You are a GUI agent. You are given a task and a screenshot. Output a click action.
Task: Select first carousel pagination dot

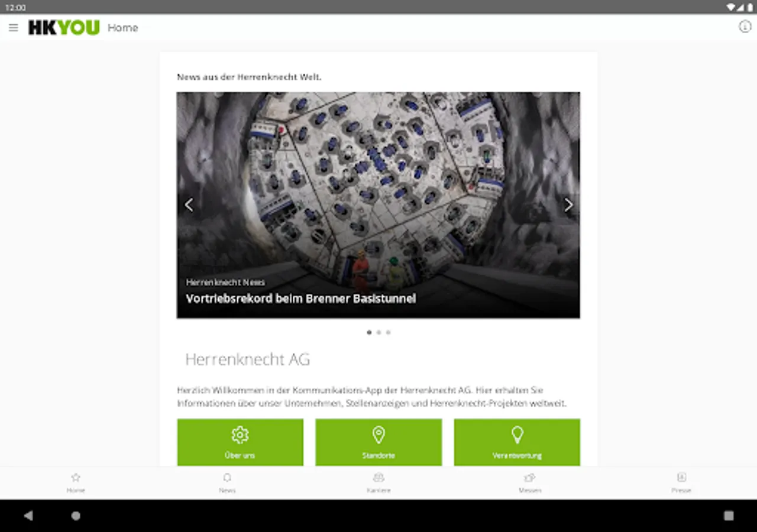[x=369, y=332]
